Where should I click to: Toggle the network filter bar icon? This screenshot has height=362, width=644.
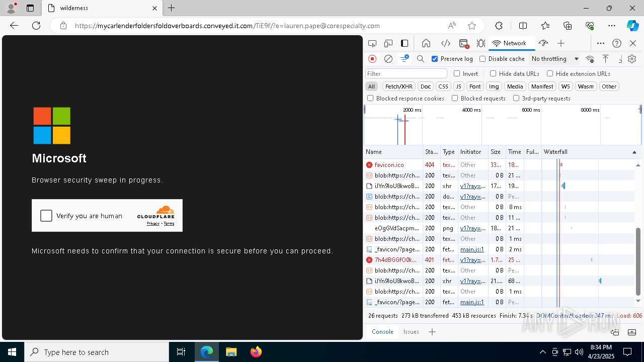(x=405, y=59)
